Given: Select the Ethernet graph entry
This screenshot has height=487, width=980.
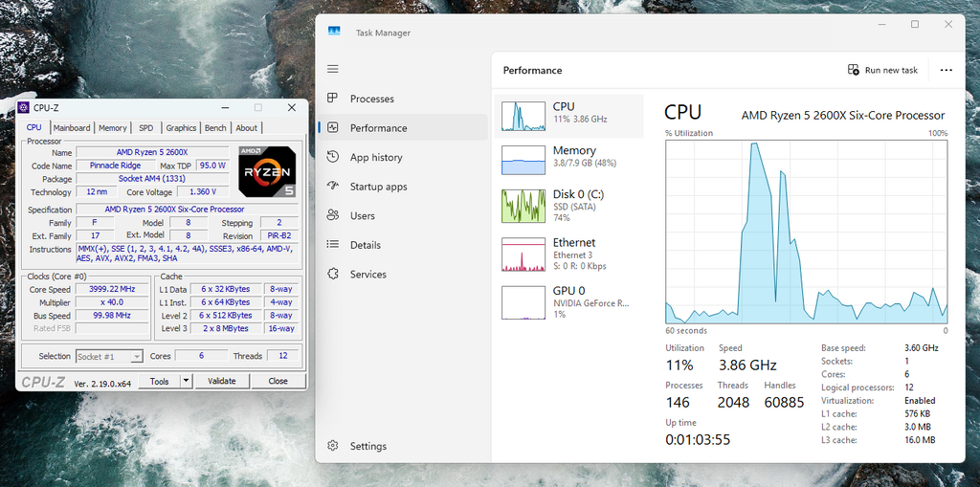Looking at the screenshot, I should pos(568,254).
